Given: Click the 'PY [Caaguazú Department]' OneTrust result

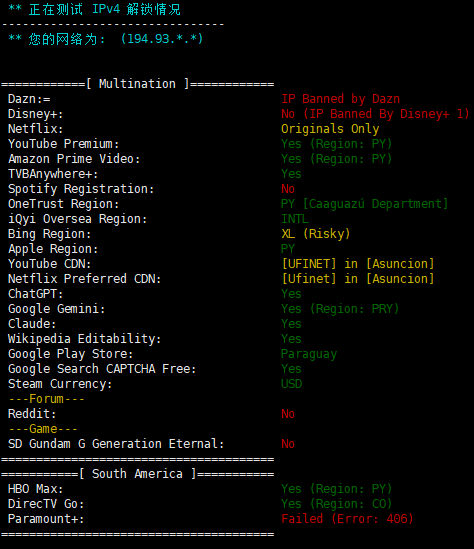Looking at the screenshot, I should (364, 204).
